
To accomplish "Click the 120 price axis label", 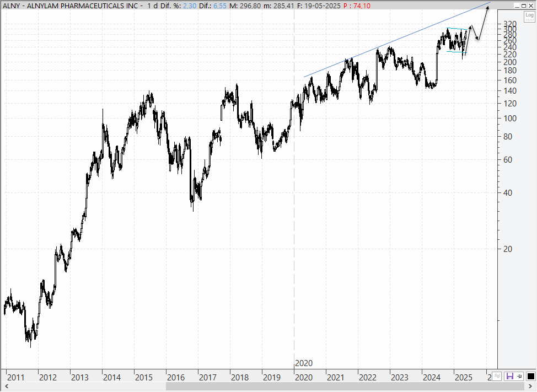I will [510, 104].
